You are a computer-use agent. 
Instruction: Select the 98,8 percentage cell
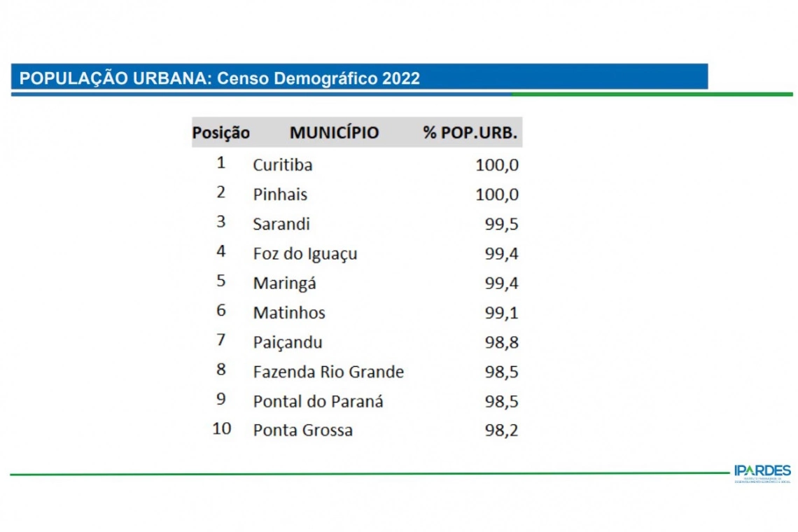(501, 342)
